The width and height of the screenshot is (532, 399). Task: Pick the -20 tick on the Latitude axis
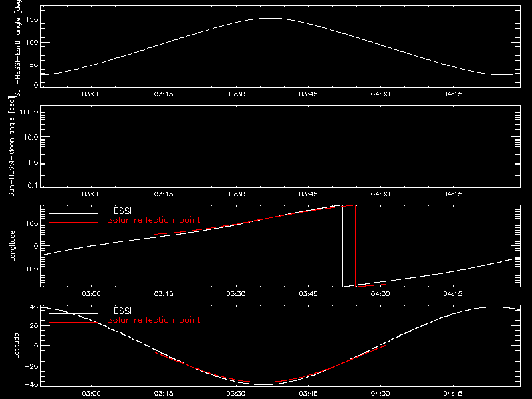coord(31,366)
